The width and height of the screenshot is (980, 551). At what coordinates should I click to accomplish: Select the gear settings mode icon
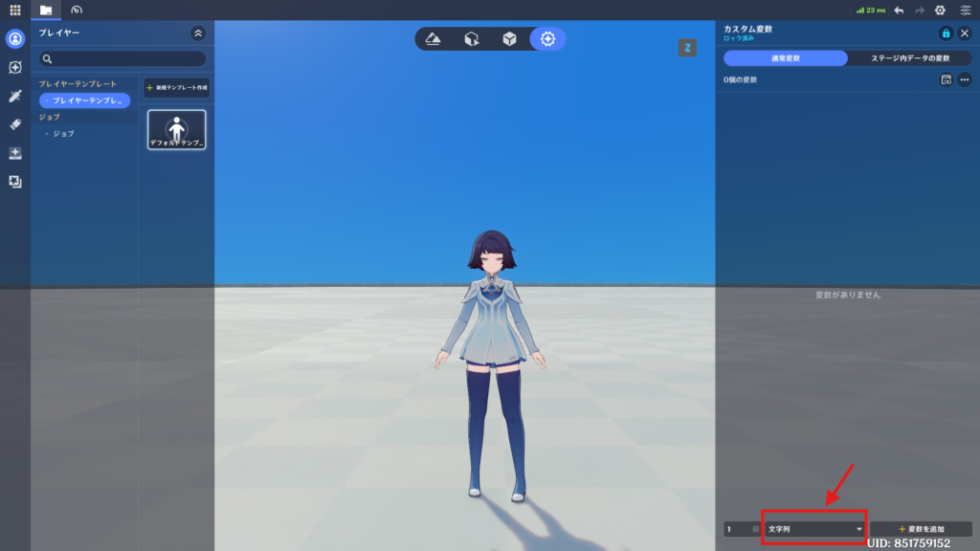click(x=547, y=38)
